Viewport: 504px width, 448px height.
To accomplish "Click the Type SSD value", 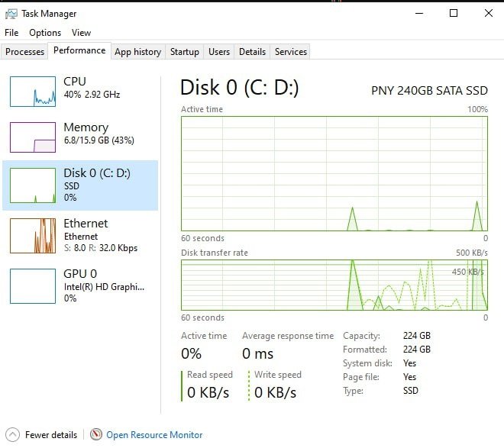I will (x=411, y=391).
